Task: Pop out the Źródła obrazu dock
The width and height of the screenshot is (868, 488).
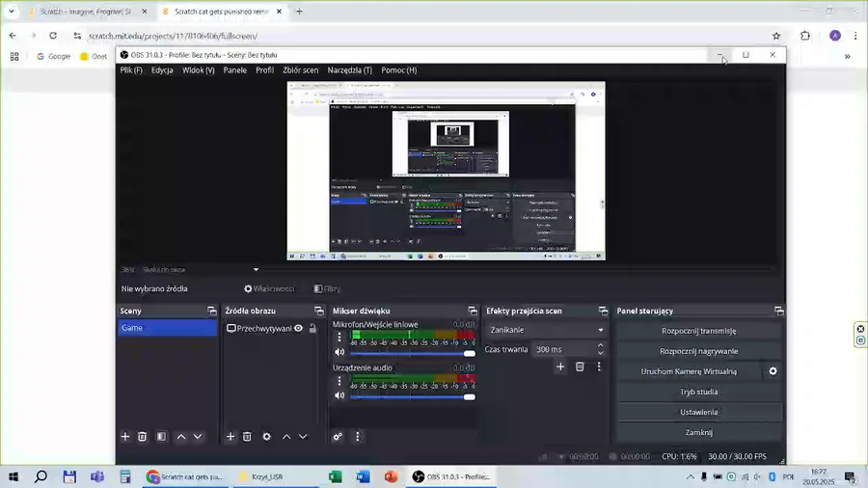Action: pyautogui.click(x=319, y=311)
